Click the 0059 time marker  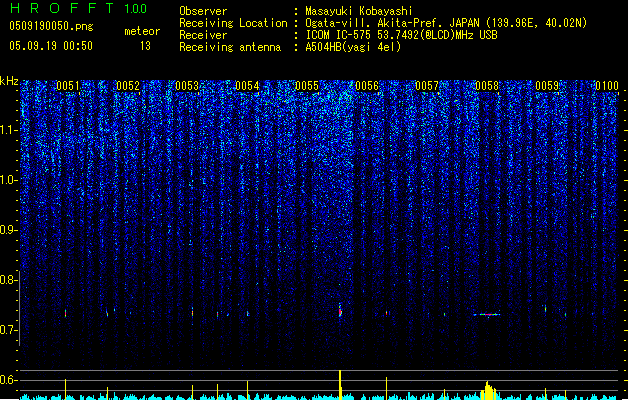(547, 86)
